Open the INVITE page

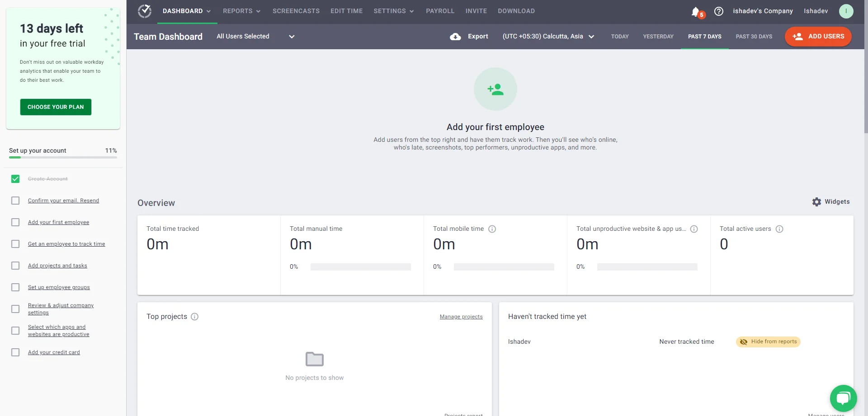tap(476, 11)
